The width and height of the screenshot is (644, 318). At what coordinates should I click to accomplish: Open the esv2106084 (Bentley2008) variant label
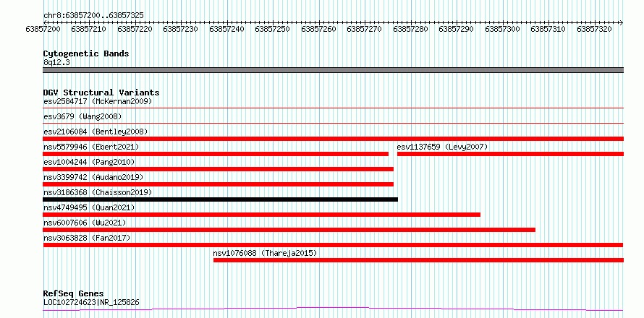pos(96,132)
